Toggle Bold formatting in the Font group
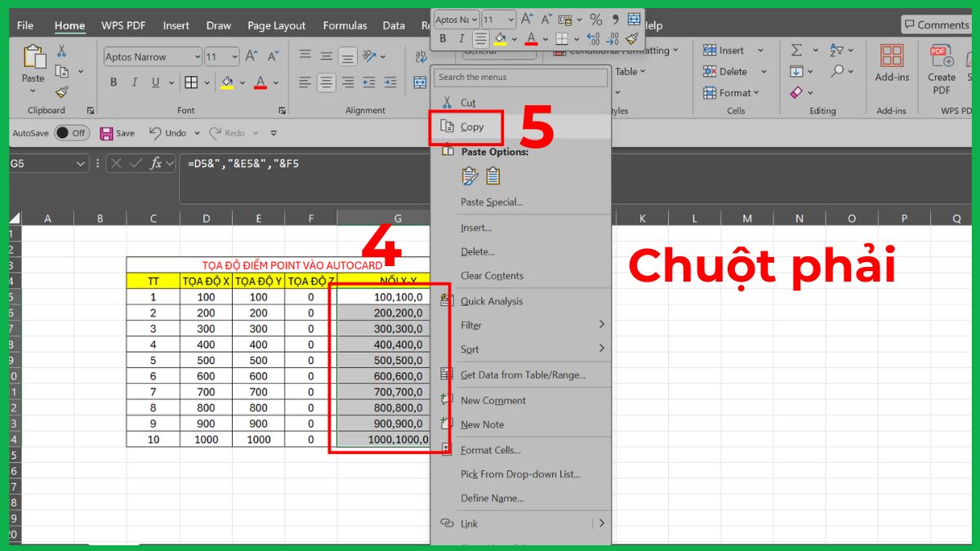 pos(113,82)
